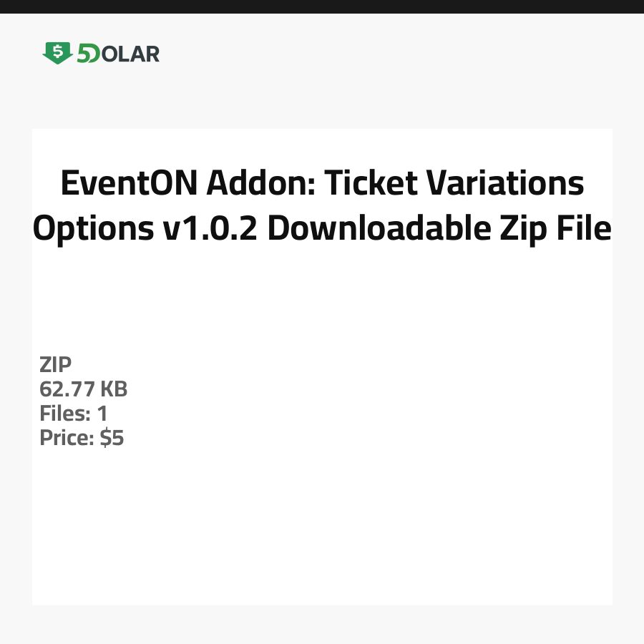Click the Price: label text

pyautogui.click(x=67, y=438)
